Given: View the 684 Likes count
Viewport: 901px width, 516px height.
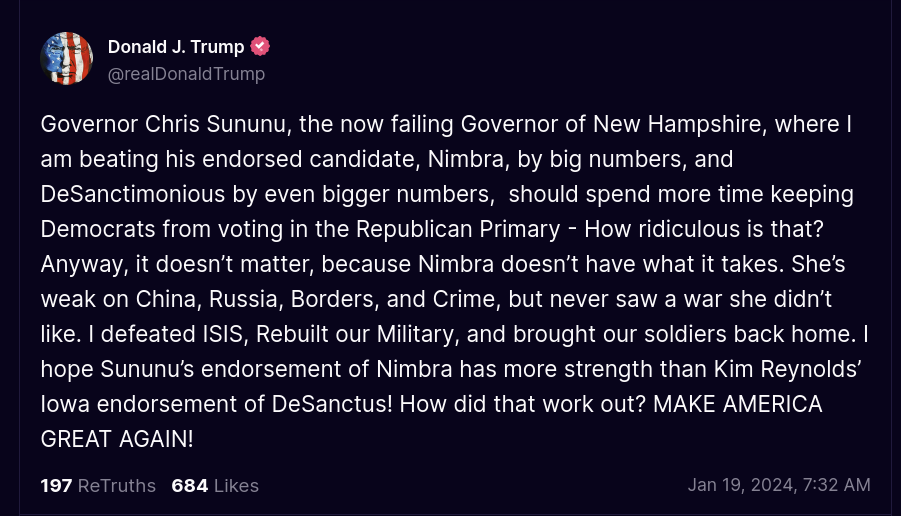Looking at the screenshot, I should [215, 486].
